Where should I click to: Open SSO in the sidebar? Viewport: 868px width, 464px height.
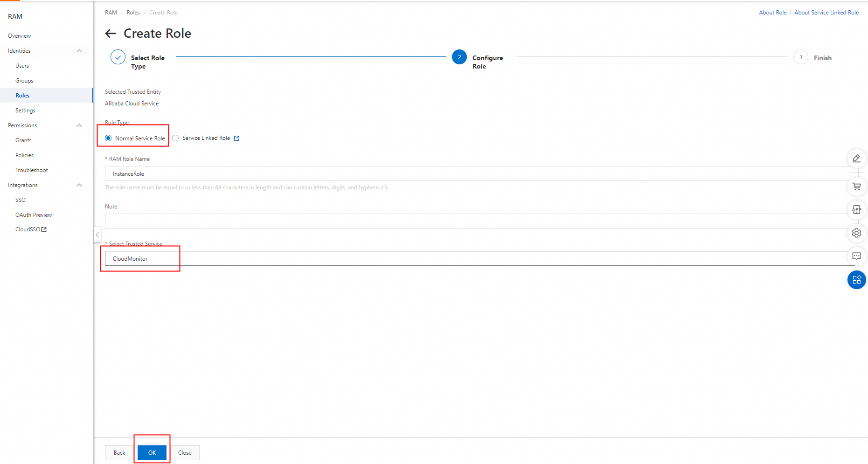[21, 200]
